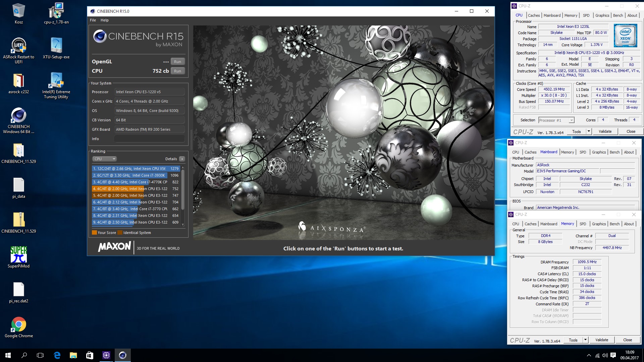Click Close button in Memory CPU-Z window
The height and width of the screenshot is (362, 644).
627,340
